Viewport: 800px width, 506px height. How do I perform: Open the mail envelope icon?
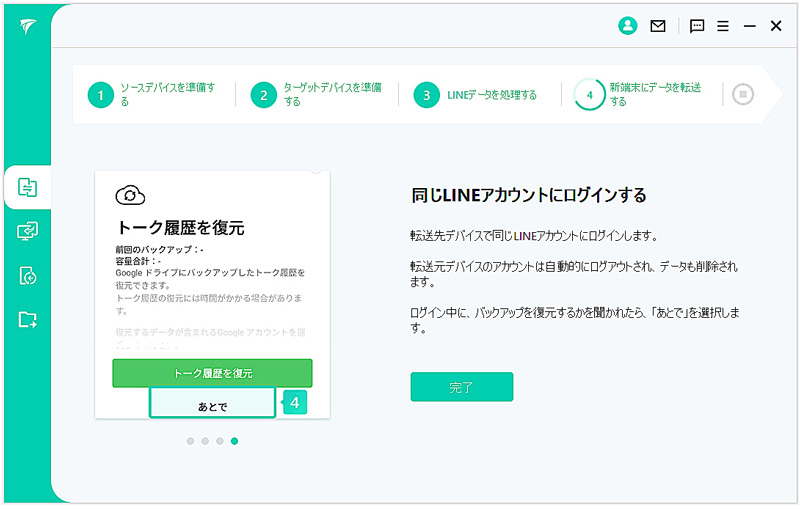(658, 26)
